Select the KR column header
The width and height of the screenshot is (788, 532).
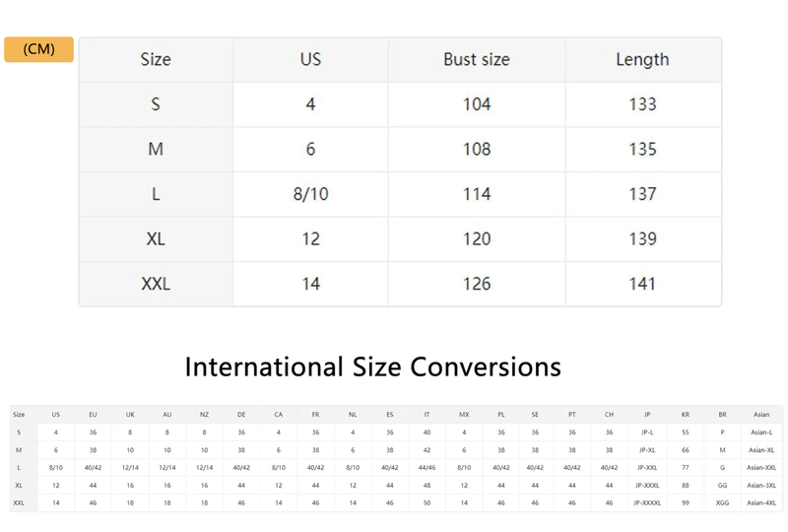pyautogui.click(x=686, y=415)
